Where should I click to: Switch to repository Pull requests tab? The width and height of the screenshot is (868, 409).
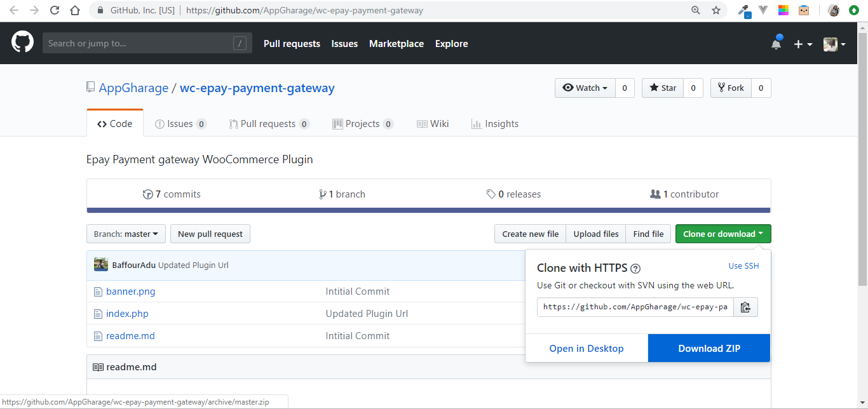coord(269,123)
